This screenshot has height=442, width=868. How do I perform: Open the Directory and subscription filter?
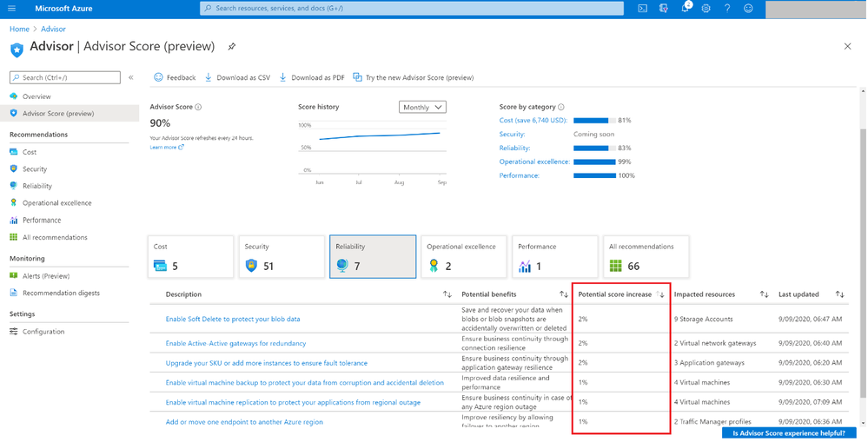[663, 9]
